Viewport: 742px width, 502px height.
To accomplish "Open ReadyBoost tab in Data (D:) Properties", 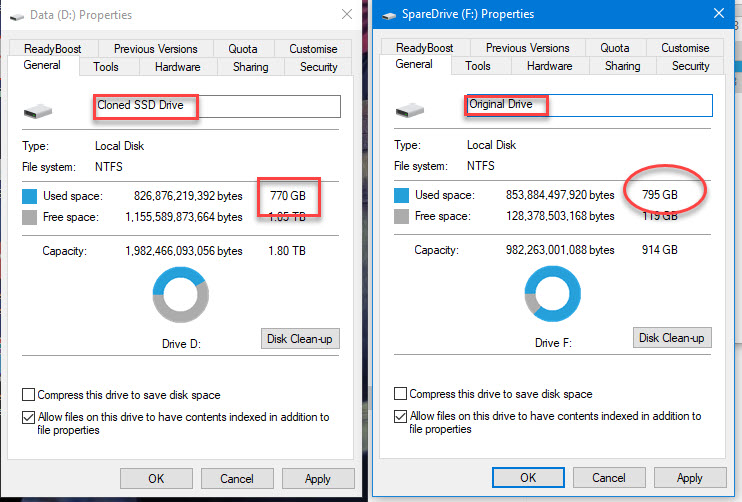I will click(x=53, y=49).
